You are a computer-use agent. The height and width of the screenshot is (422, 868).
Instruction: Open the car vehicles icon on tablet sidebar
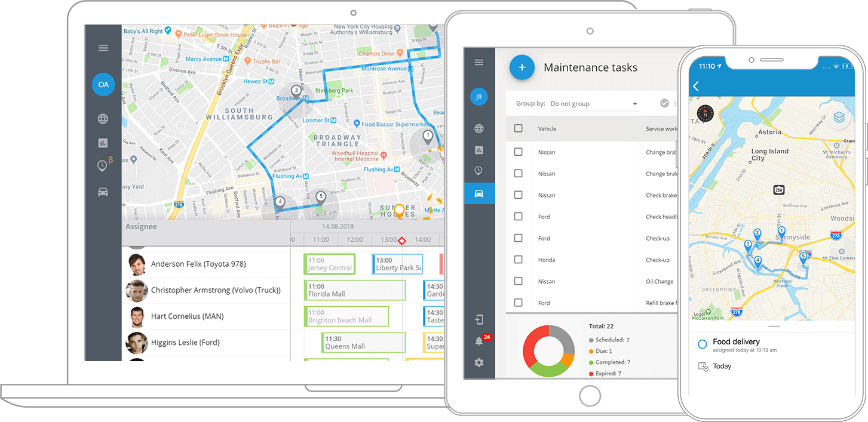click(479, 193)
